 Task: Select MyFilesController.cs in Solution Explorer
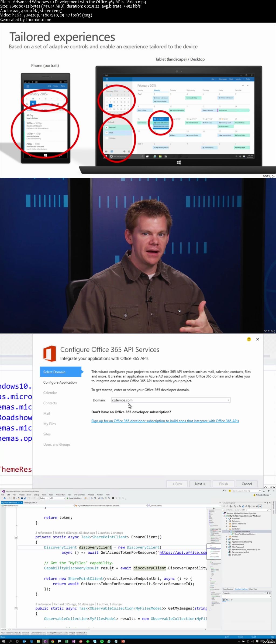tap(242, 531)
